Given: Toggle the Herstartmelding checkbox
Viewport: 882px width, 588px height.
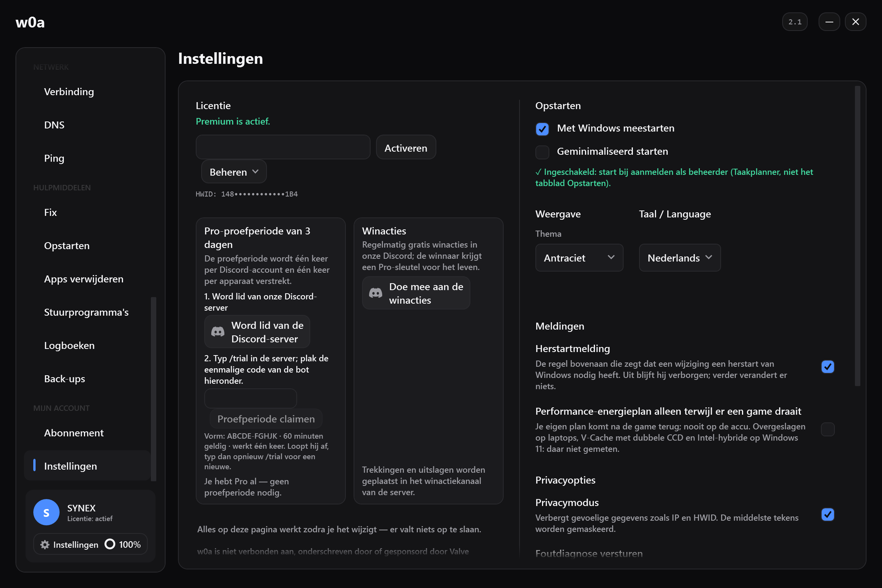Looking at the screenshot, I should coord(828,367).
